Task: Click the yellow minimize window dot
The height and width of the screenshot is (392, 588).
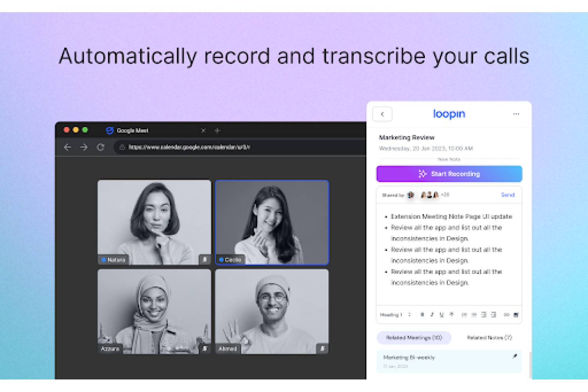Action: [x=76, y=130]
